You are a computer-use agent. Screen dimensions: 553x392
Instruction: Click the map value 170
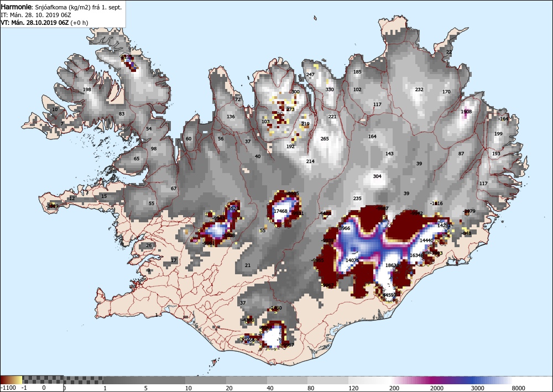click(446, 92)
